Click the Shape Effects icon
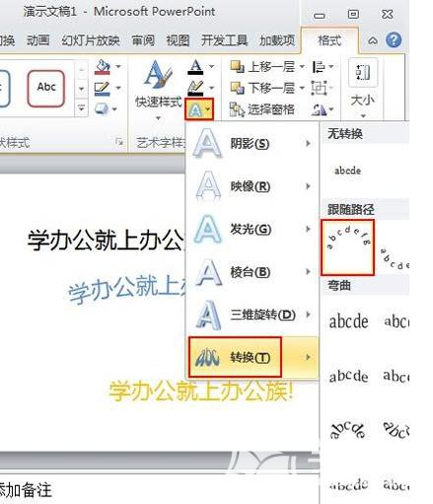 click(x=102, y=108)
